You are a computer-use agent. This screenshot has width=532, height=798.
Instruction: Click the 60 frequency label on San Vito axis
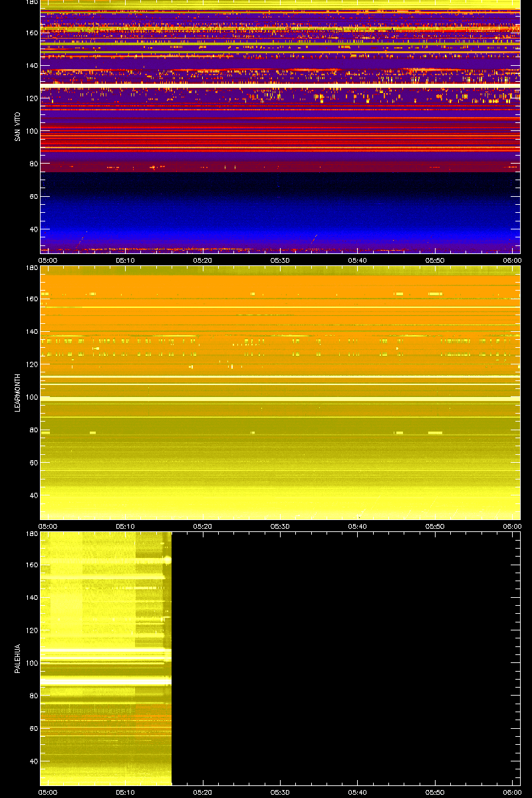tap(33, 196)
